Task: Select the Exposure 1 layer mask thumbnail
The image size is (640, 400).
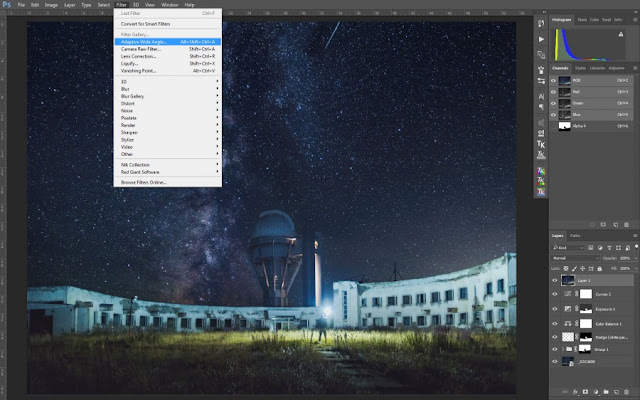Action: tap(586, 309)
